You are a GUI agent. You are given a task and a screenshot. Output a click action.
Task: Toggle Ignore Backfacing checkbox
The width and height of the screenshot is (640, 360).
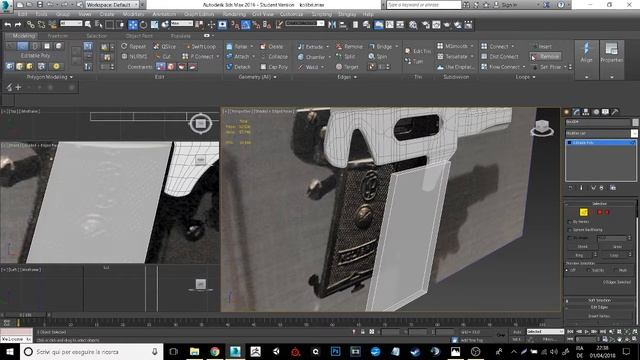click(x=570, y=230)
